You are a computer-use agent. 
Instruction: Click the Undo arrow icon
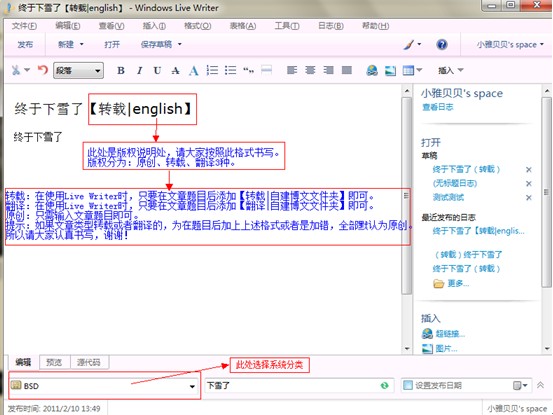(x=43, y=70)
